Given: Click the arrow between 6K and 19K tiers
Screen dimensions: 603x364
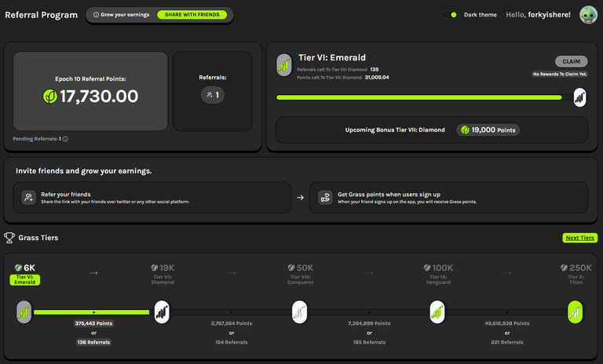Looking at the screenshot, I should (x=93, y=273).
